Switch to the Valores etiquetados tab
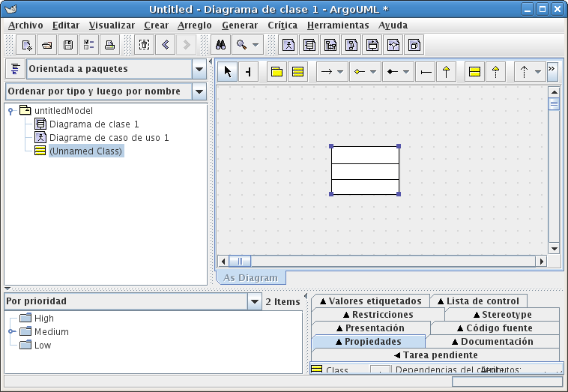The width and height of the screenshot is (568, 392). 371,301
